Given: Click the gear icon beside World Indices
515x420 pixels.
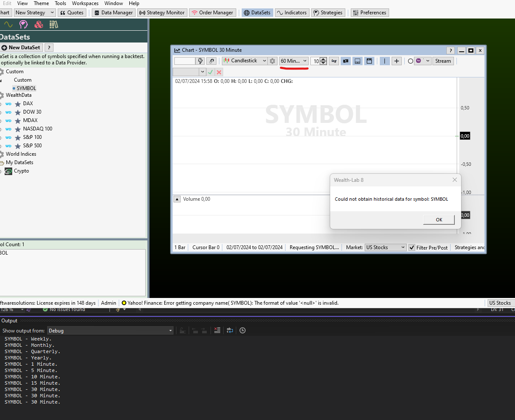Looking at the screenshot, I should pyautogui.click(x=1, y=154).
